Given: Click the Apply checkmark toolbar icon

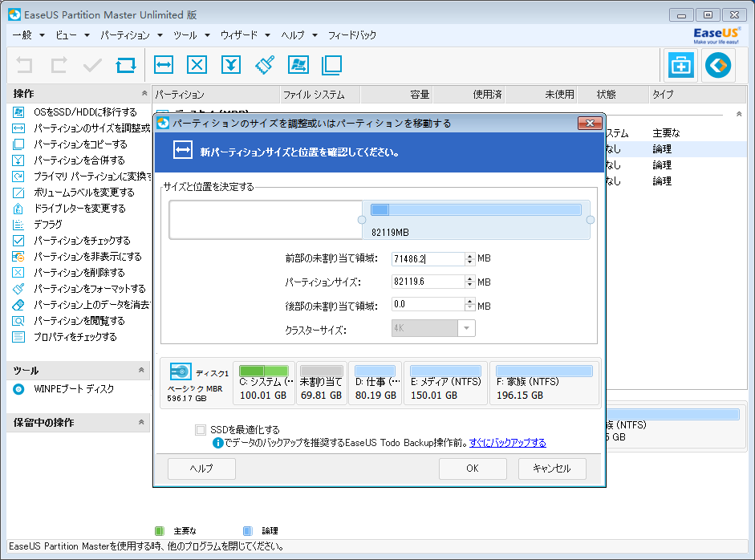Looking at the screenshot, I should [x=92, y=65].
